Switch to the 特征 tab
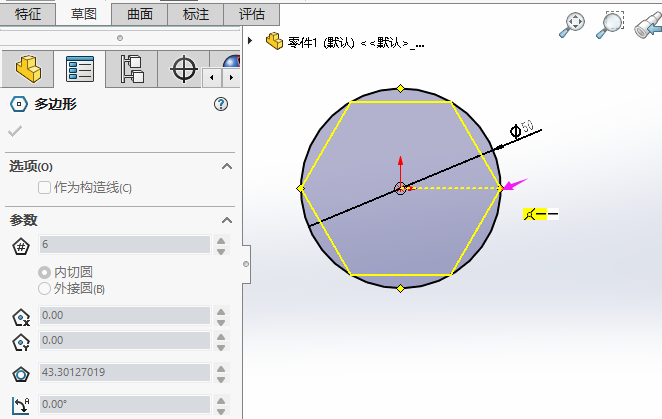The image size is (662, 419). point(28,14)
